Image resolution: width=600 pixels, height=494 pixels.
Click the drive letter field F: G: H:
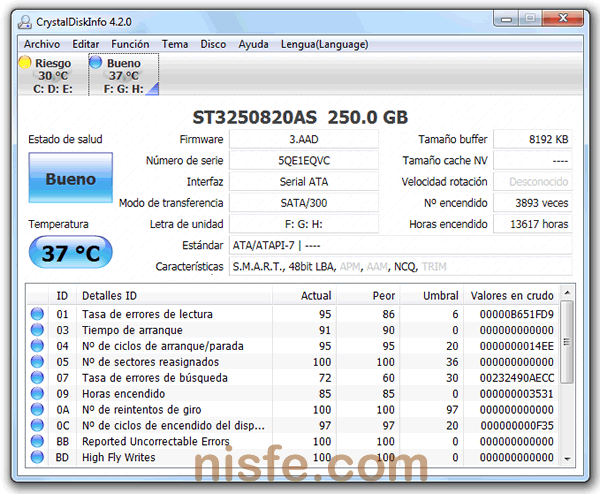click(x=303, y=224)
